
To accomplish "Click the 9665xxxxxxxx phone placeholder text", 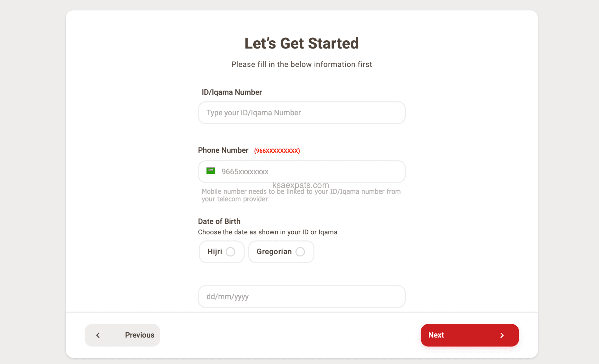I will (245, 172).
